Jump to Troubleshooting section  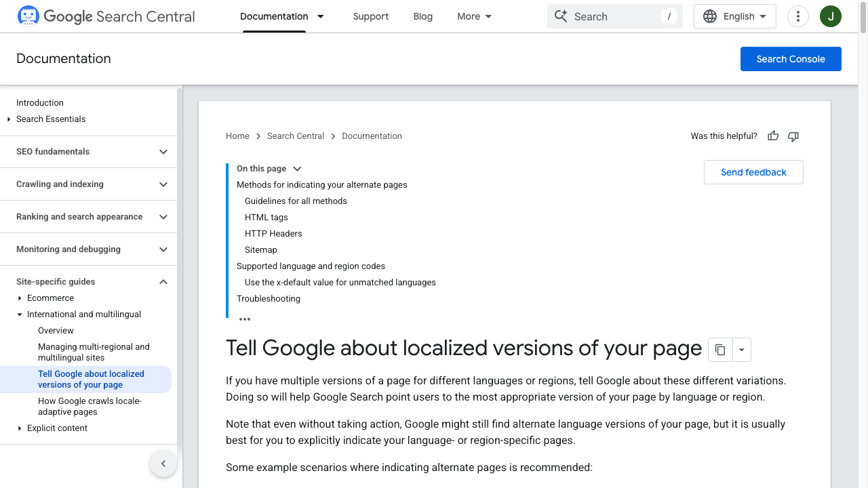(268, 299)
